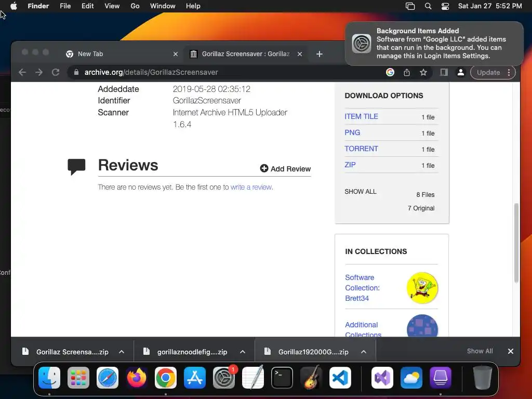The width and height of the screenshot is (532, 399).
Task: Show All downloads in the bar
Action: (480, 351)
